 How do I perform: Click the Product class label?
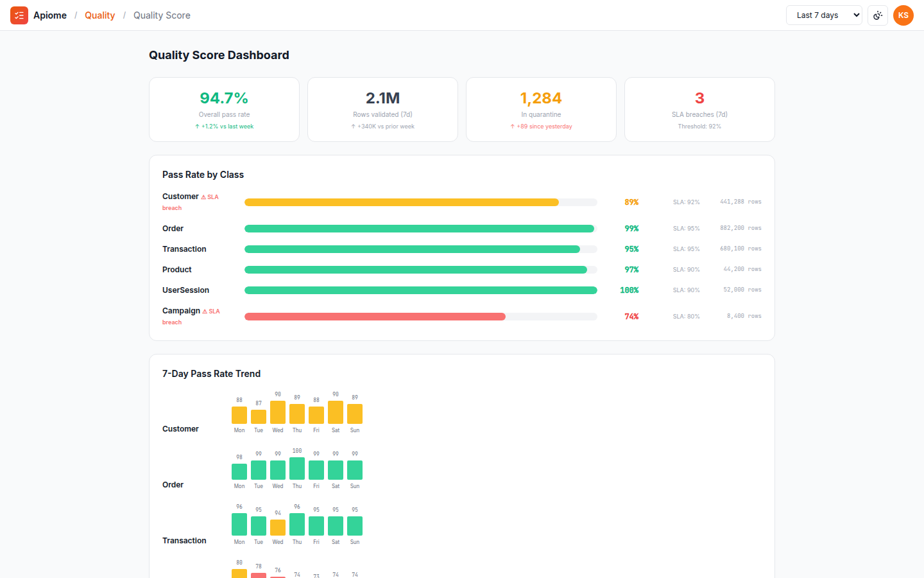(x=177, y=270)
